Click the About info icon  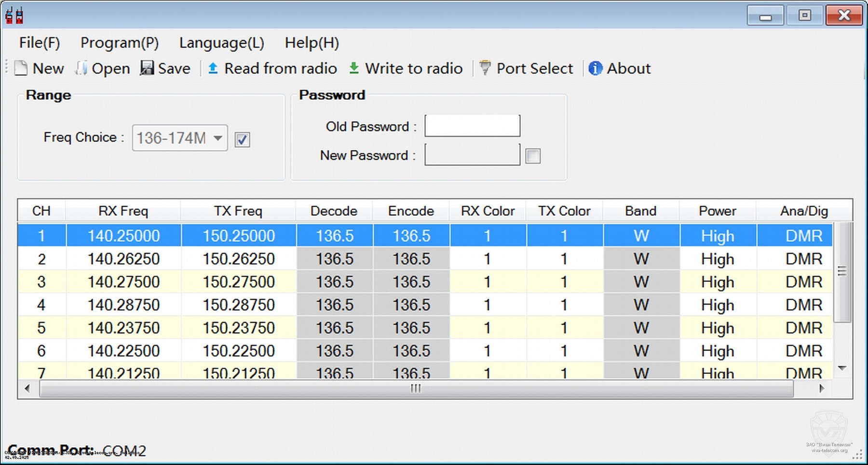click(595, 68)
